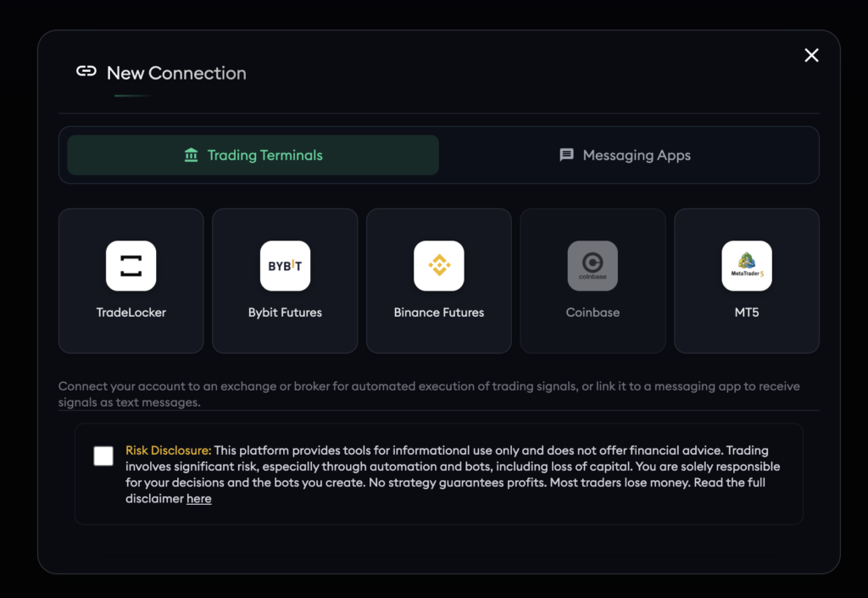
Task: Choose the Binance logo icon
Action: coord(438,266)
